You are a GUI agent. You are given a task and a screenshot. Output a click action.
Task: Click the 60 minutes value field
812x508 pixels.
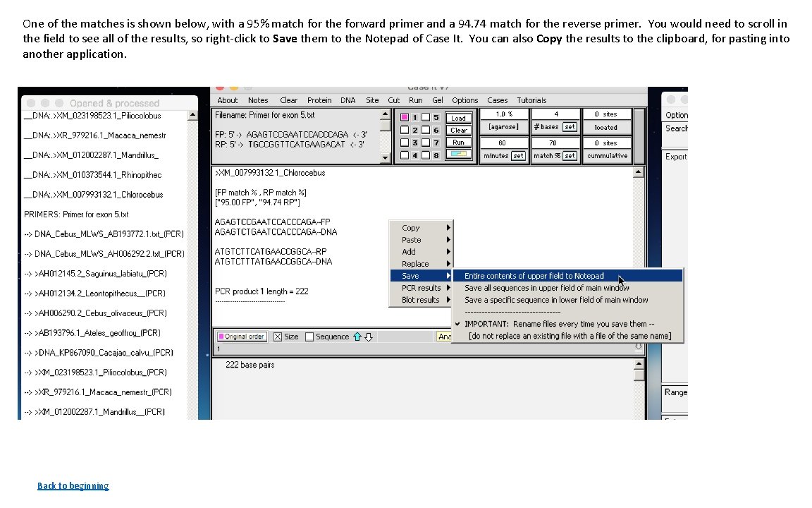pos(504,143)
